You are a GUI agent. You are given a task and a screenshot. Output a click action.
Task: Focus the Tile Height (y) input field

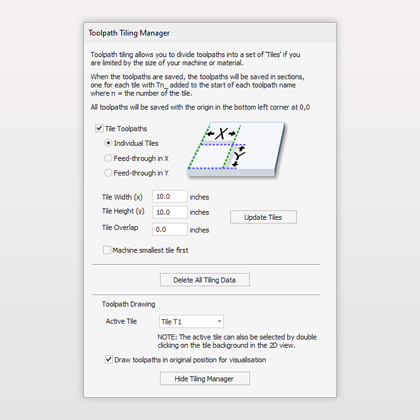point(170,212)
